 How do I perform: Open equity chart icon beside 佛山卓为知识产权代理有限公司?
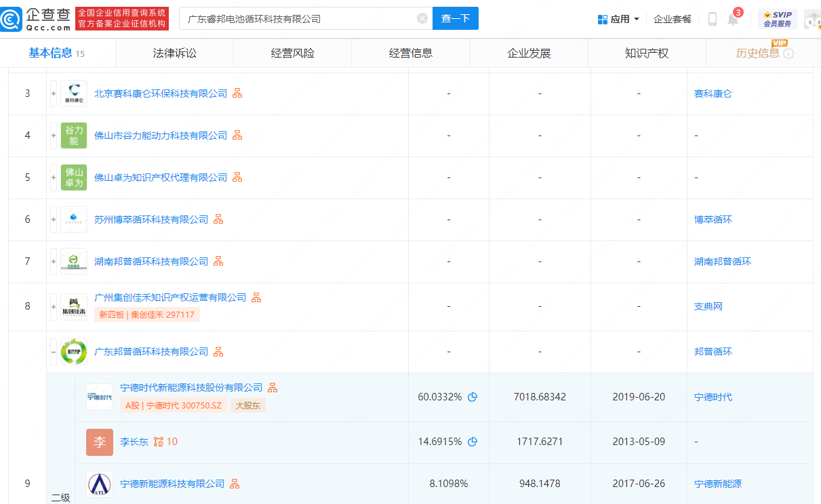(237, 177)
